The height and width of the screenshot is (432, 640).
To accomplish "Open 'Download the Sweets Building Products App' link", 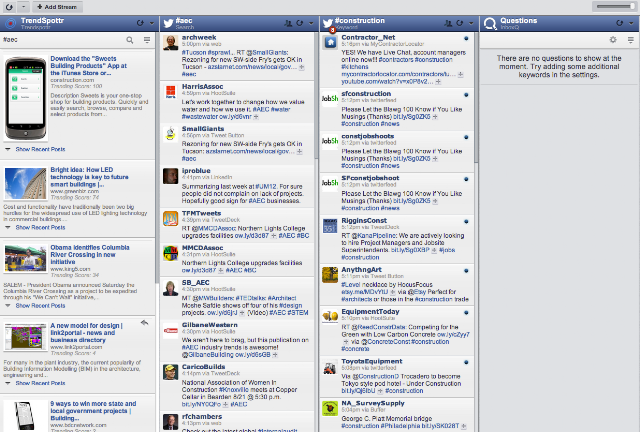I will tap(89, 66).
